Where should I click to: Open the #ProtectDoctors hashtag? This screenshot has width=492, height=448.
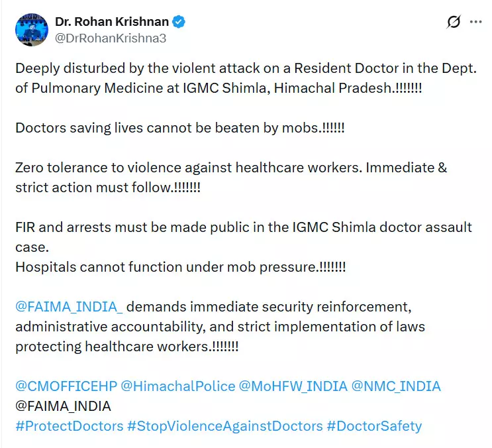[x=69, y=425]
